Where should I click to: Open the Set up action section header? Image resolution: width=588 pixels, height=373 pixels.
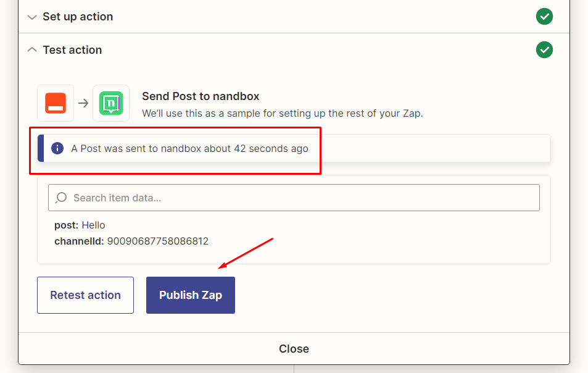click(x=78, y=17)
